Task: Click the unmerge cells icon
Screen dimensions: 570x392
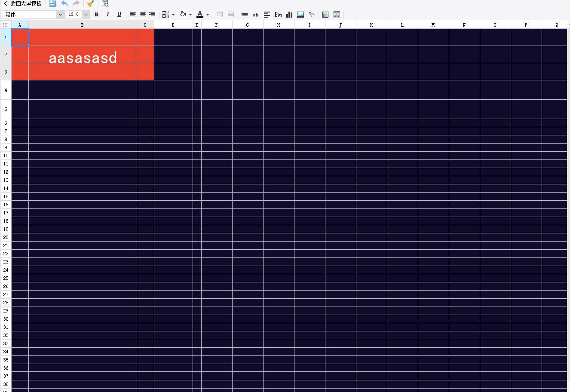Action: pos(231,15)
